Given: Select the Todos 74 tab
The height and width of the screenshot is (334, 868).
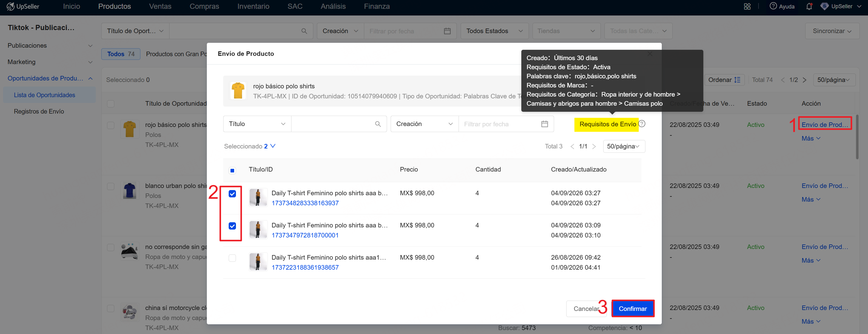Looking at the screenshot, I should 121,54.
